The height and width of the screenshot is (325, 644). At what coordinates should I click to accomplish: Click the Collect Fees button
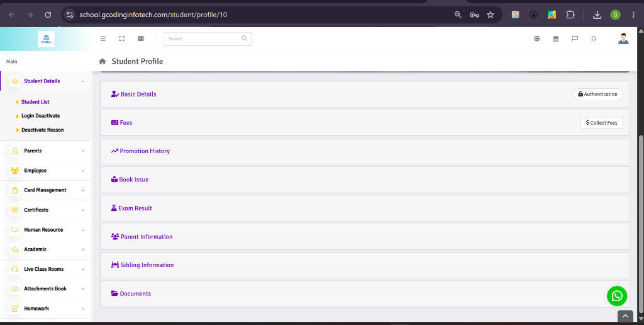point(602,123)
